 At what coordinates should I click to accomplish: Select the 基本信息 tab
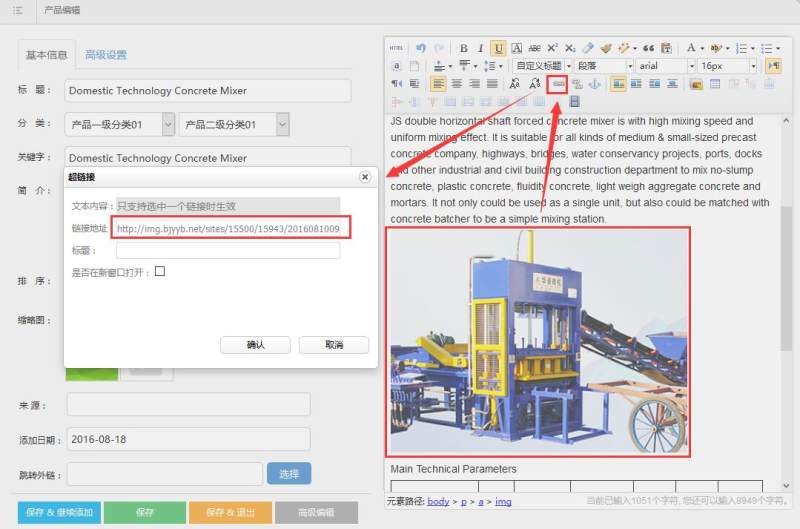47,55
